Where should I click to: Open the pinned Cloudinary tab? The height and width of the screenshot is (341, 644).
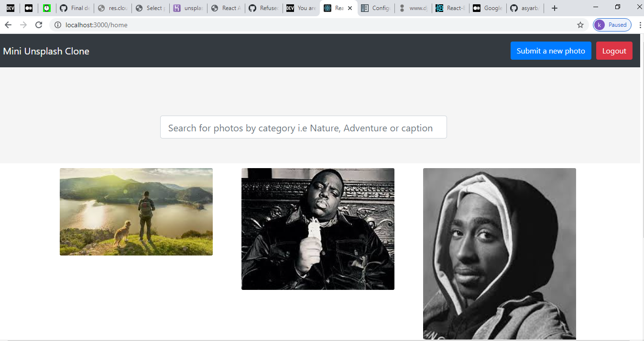point(113,8)
